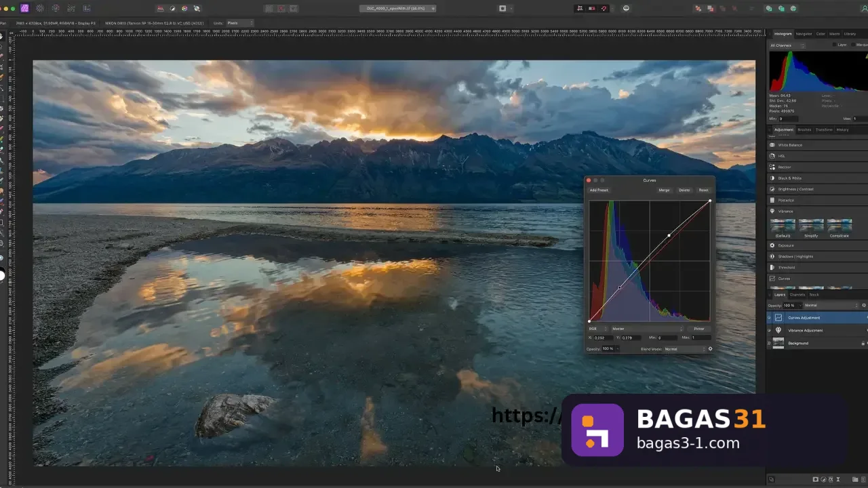Add an HSL adjustment

[816, 156]
